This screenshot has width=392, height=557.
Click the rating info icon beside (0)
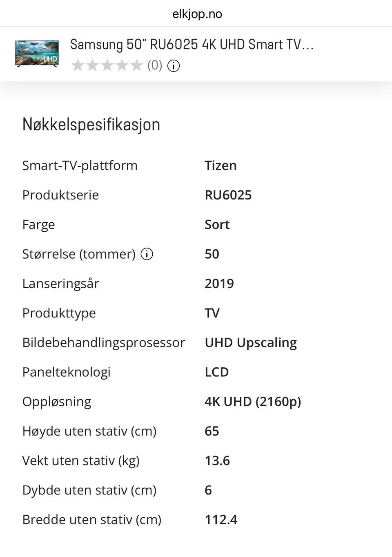[x=174, y=65]
